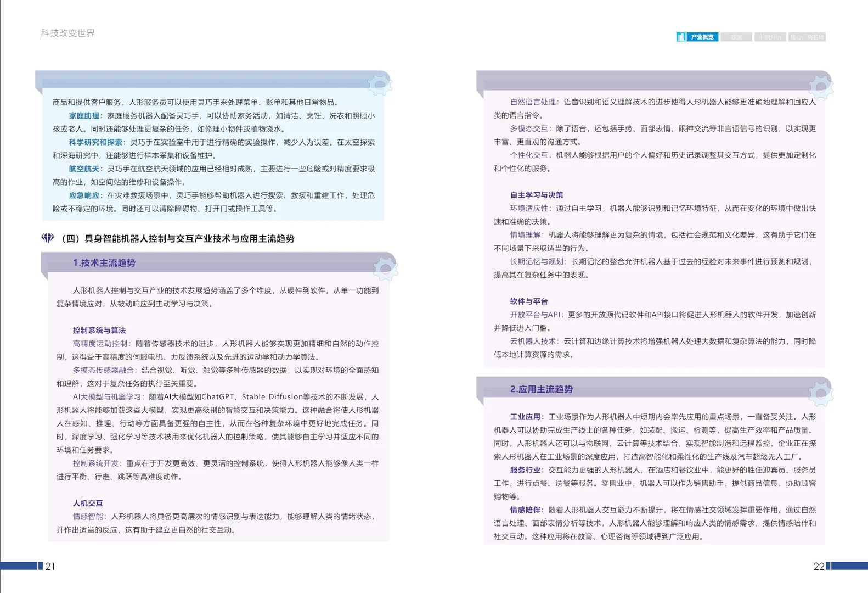The width and height of the screenshot is (868, 593).
Task: Click the 情感陪伴 label
Action: point(525,510)
